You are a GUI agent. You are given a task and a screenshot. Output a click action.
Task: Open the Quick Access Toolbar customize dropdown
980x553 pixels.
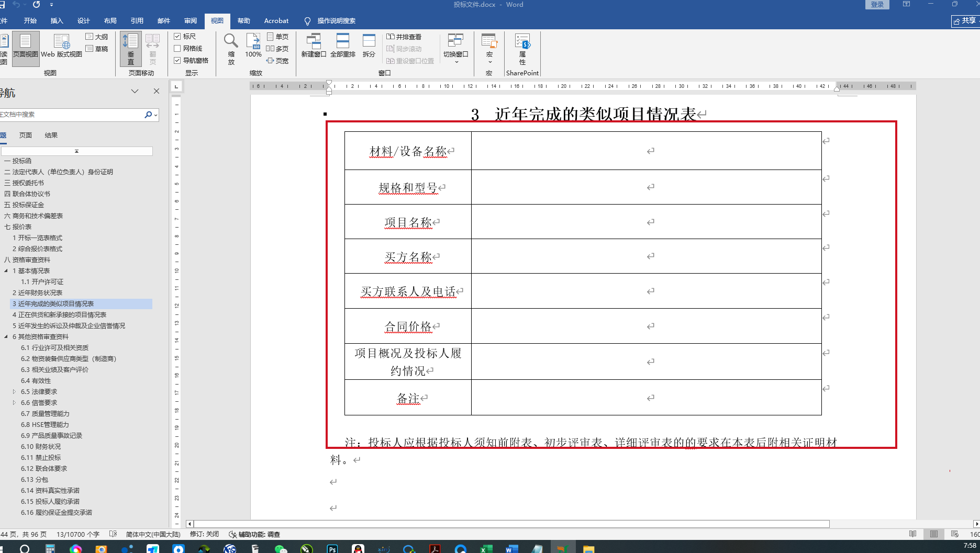click(51, 5)
